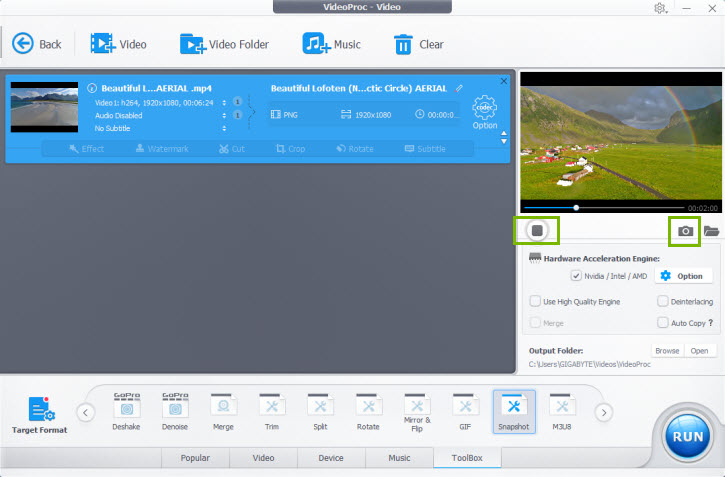Toggle the Nvidia / Intel / AMD checkbox
The height and width of the screenshot is (477, 725).
tap(576, 276)
